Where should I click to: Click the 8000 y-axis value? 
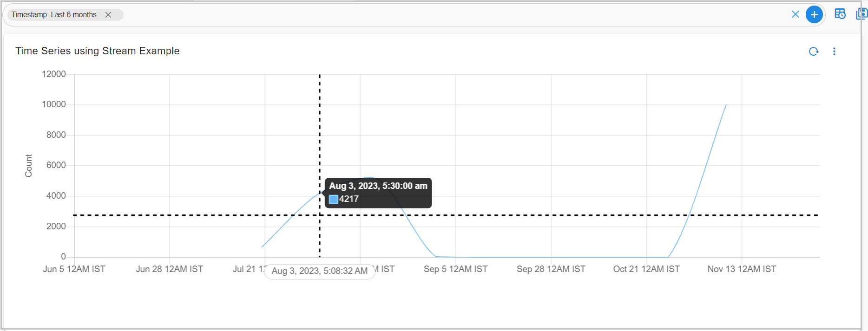(56, 135)
